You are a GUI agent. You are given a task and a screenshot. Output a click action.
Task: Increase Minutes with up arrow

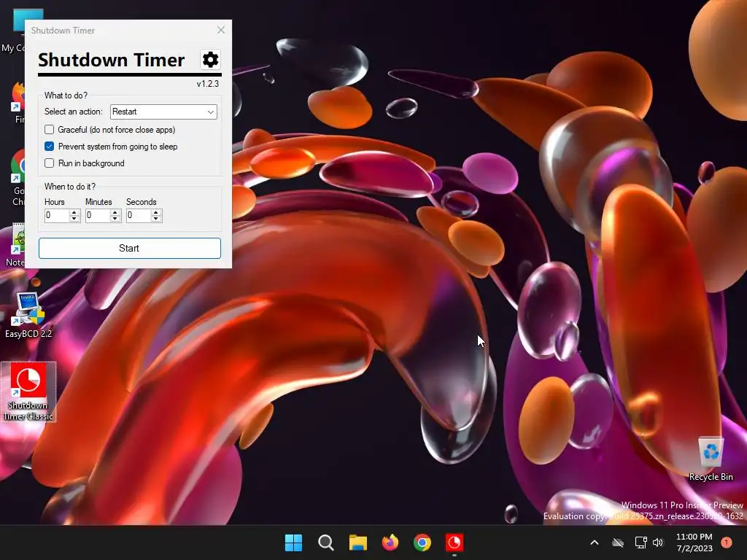point(115,212)
